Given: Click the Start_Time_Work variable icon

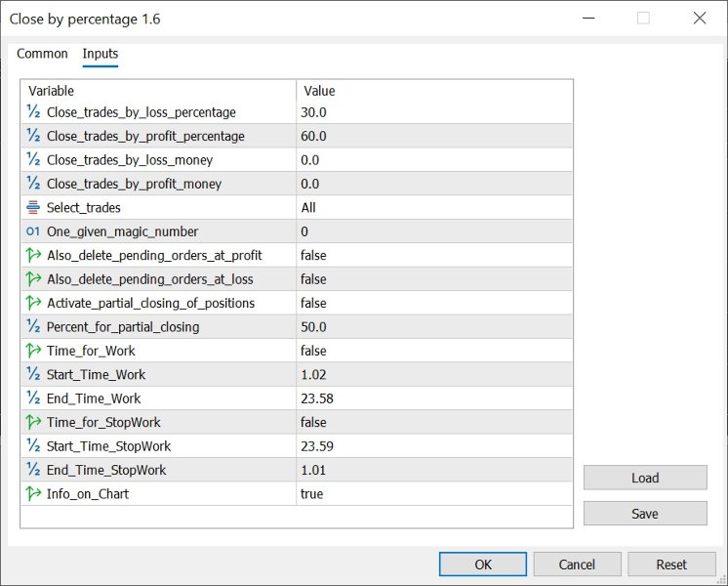Looking at the screenshot, I should (x=33, y=374).
